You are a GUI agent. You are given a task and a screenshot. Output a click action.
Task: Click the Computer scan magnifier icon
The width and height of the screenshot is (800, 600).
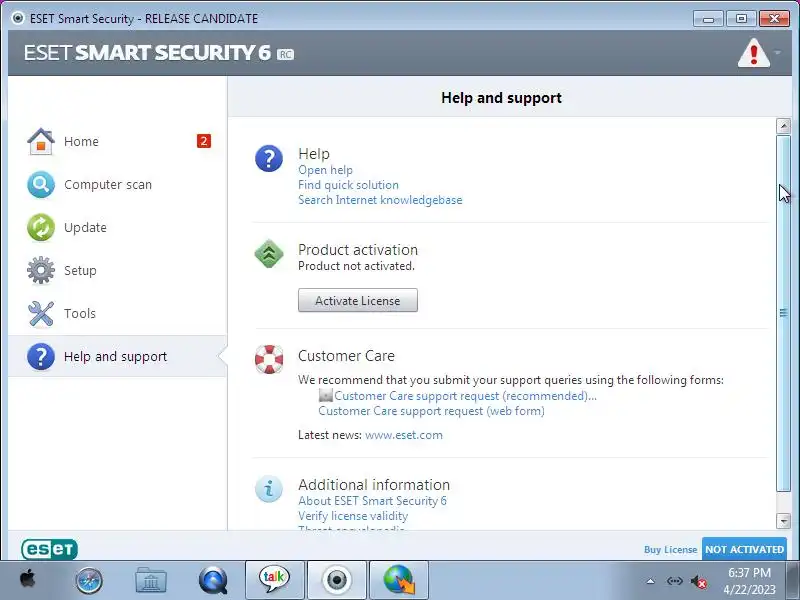[x=41, y=184]
